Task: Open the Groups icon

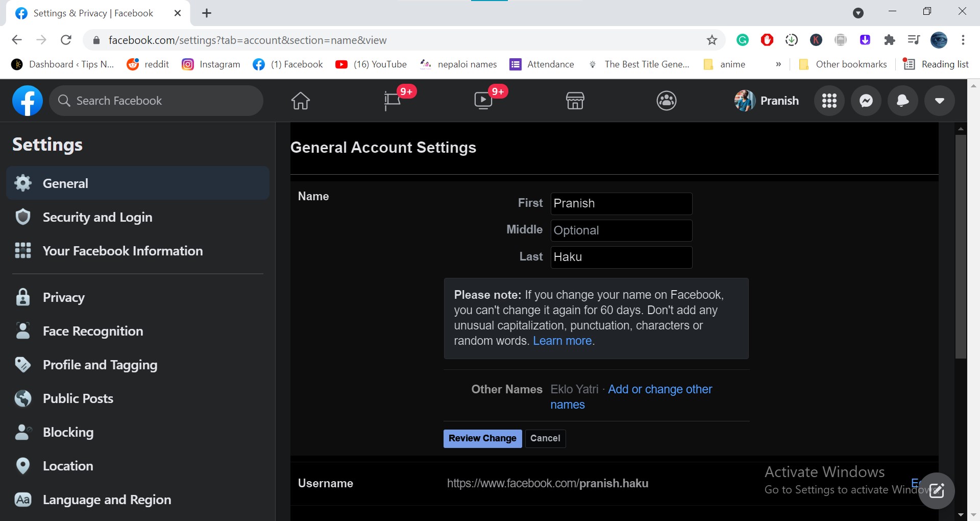Action: click(x=667, y=101)
